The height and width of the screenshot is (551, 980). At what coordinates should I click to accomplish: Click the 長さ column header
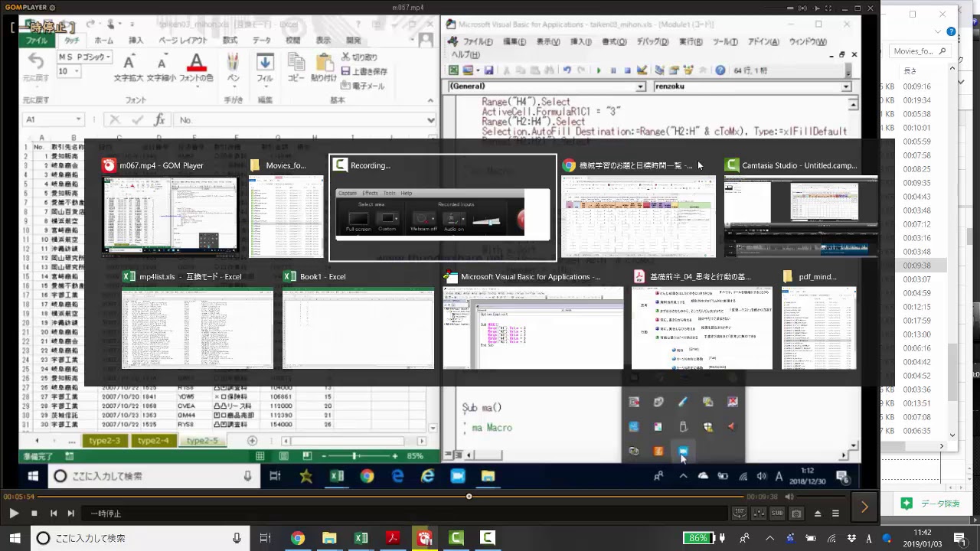910,70
